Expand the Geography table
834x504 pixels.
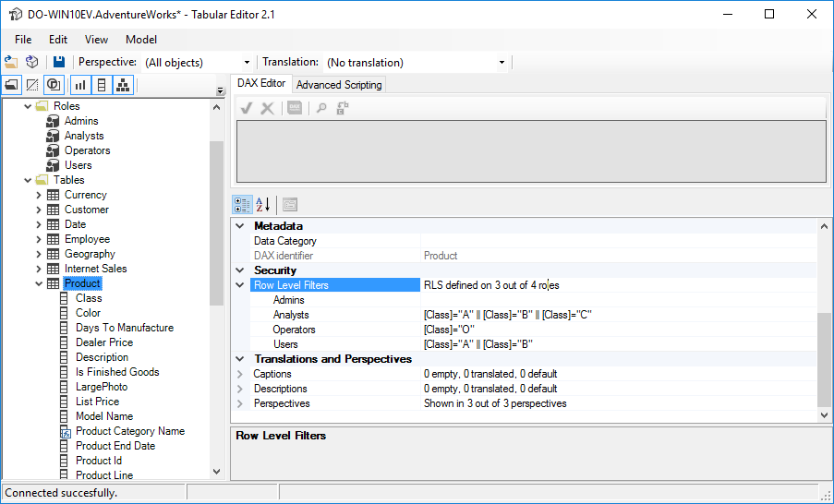(x=38, y=254)
